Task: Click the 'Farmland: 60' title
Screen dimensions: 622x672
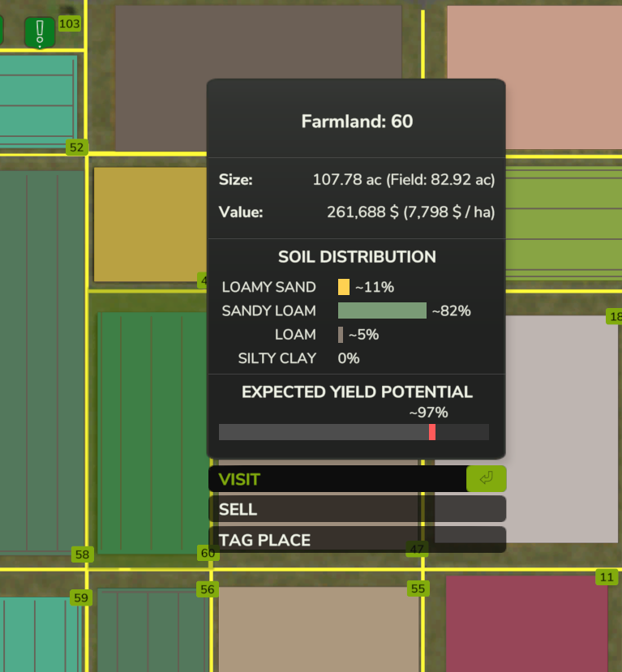Action: pyautogui.click(x=357, y=122)
